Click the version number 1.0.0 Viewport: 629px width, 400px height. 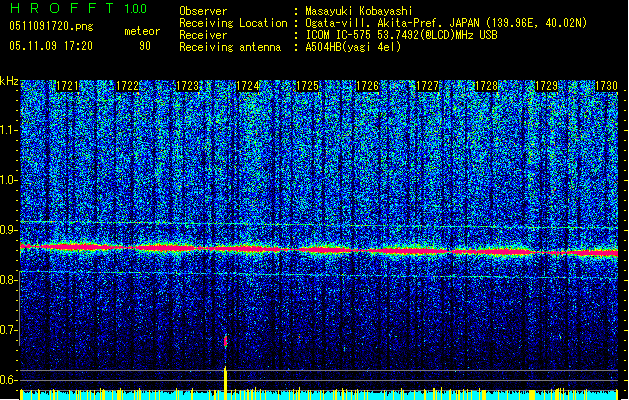136,8
